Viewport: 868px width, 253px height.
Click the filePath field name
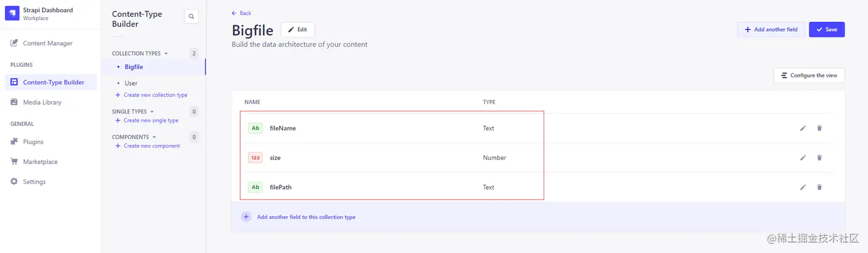click(x=281, y=187)
